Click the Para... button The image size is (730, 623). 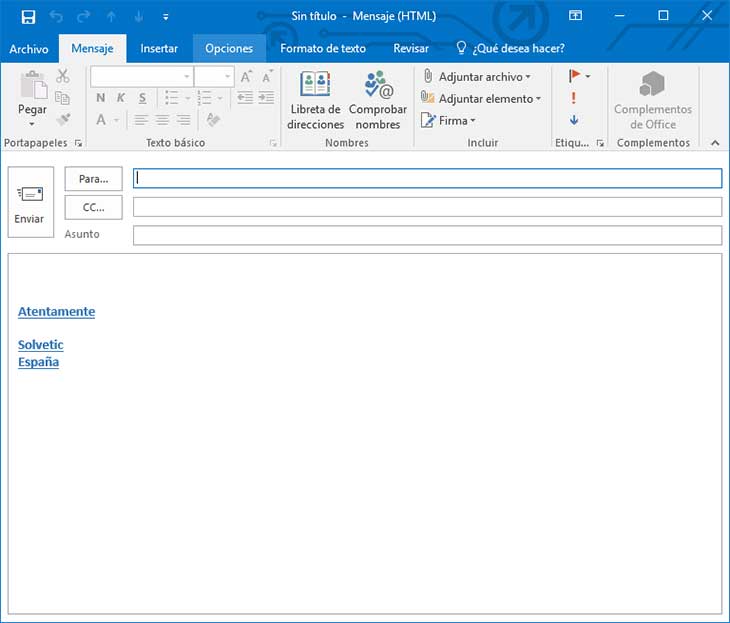93,178
